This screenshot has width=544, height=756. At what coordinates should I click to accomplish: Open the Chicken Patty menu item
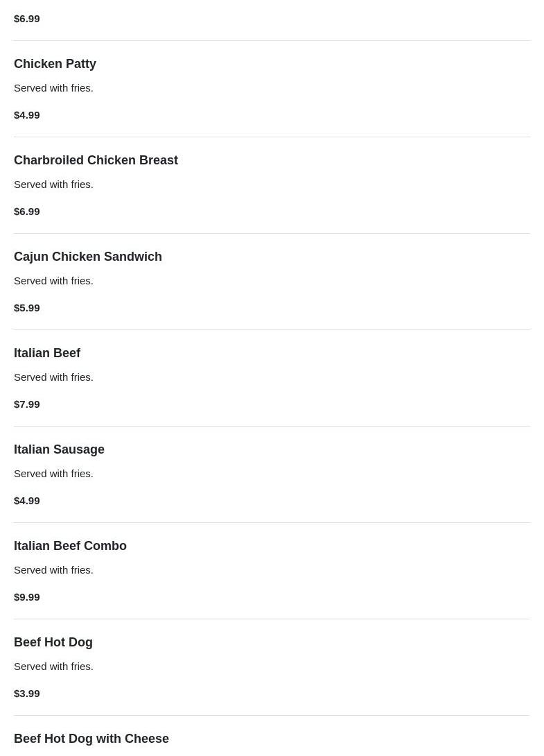click(55, 64)
